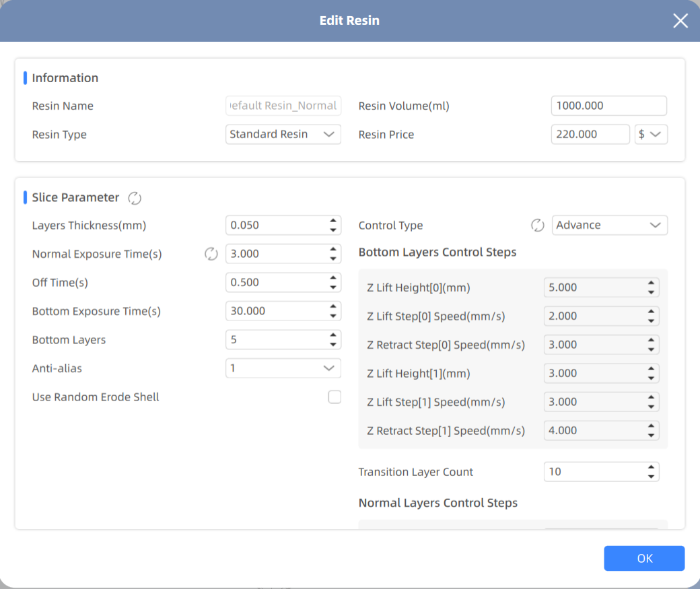Viewport: 700px width, 589px height.
Task: Increase Bottom Exposure Time with up arrow
Action: point(332,307)
